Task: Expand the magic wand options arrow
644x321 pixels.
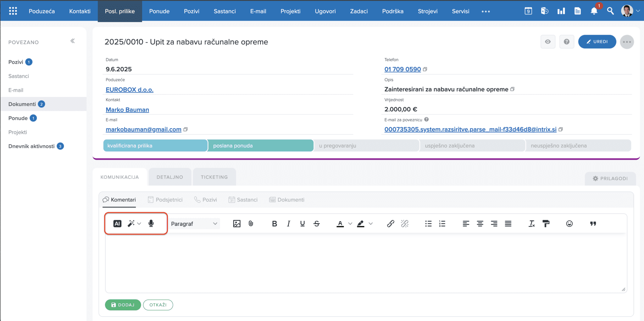Action: tap(139, 224)
